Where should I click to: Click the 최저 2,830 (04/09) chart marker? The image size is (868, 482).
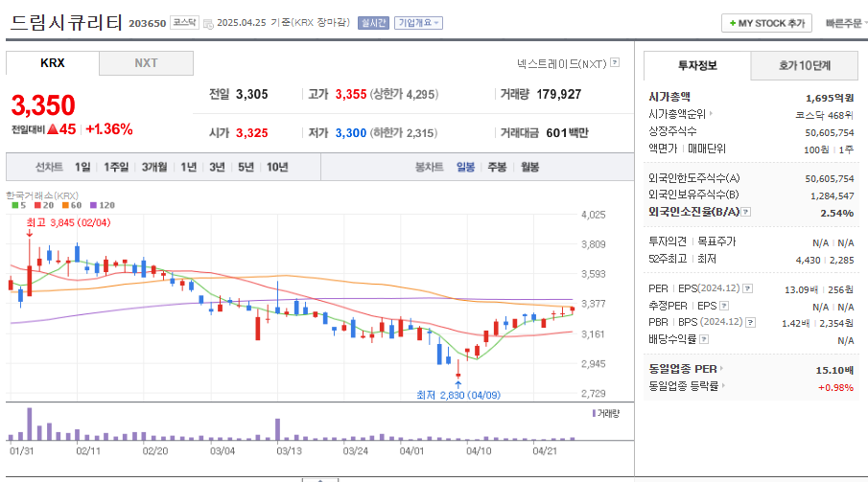pyautogui.click(x=458, y=395)
